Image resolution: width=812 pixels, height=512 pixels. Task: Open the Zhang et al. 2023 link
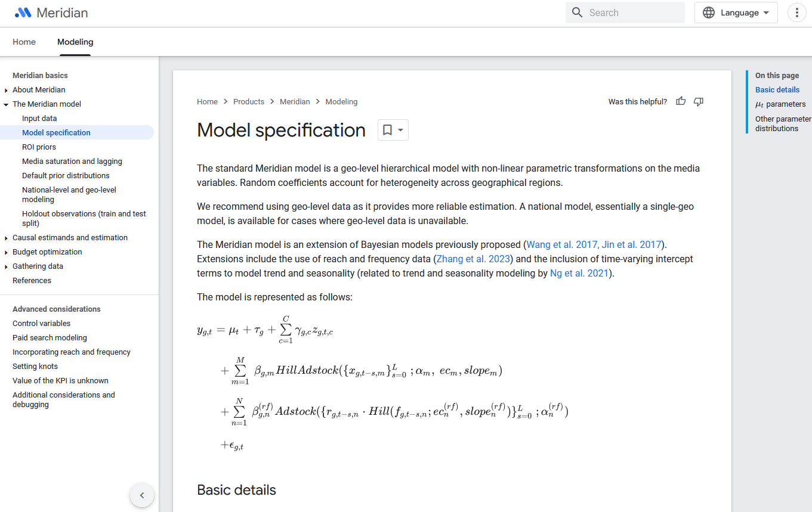pyautogui.click(x=474, y=259)
